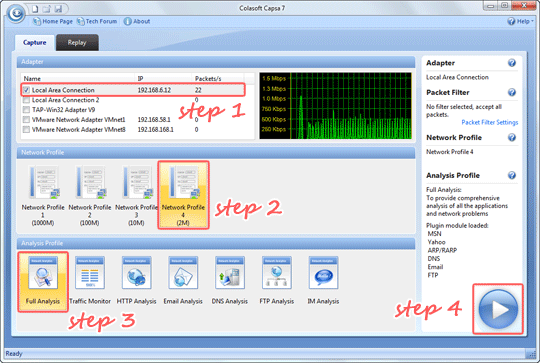The width and height of the screenshot is (540, 363).
Task: Click the MSN plugin module entry
Action: coord(434,234)
